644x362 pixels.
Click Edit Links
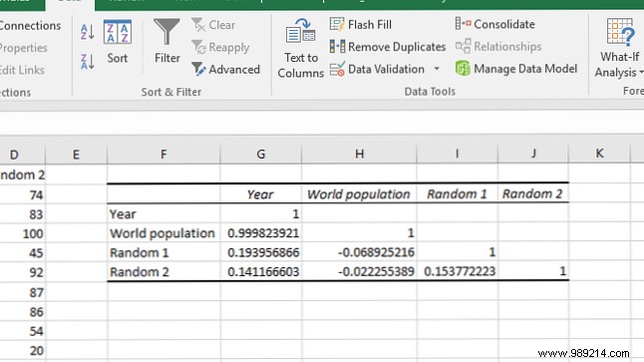pos(22,70)
